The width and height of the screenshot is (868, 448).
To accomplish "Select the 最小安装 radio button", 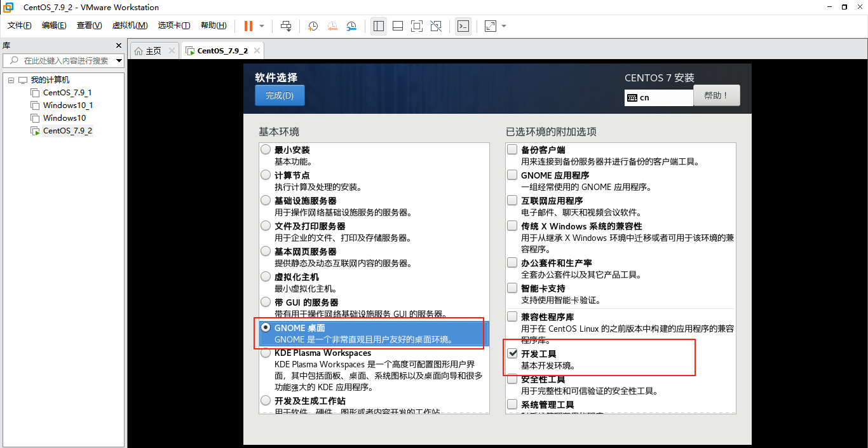I will point(266,150).
